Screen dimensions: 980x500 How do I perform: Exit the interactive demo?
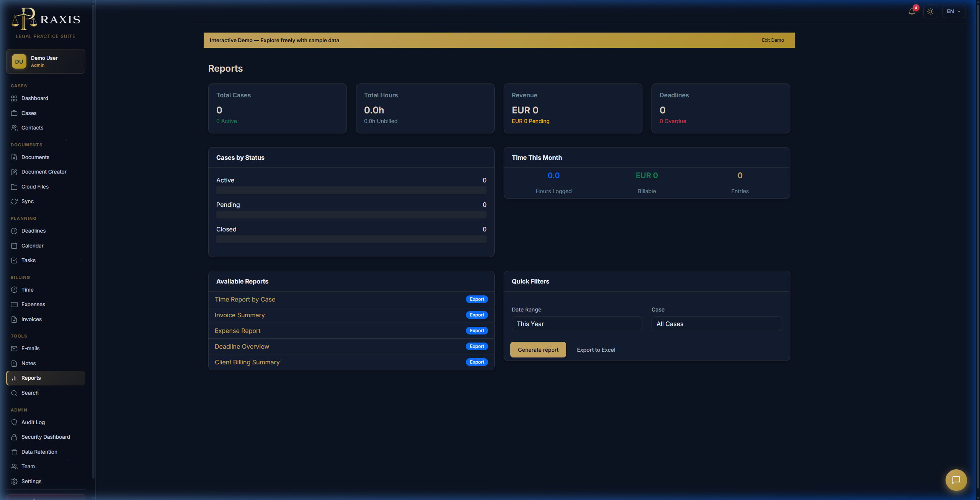tap(773, 40)
